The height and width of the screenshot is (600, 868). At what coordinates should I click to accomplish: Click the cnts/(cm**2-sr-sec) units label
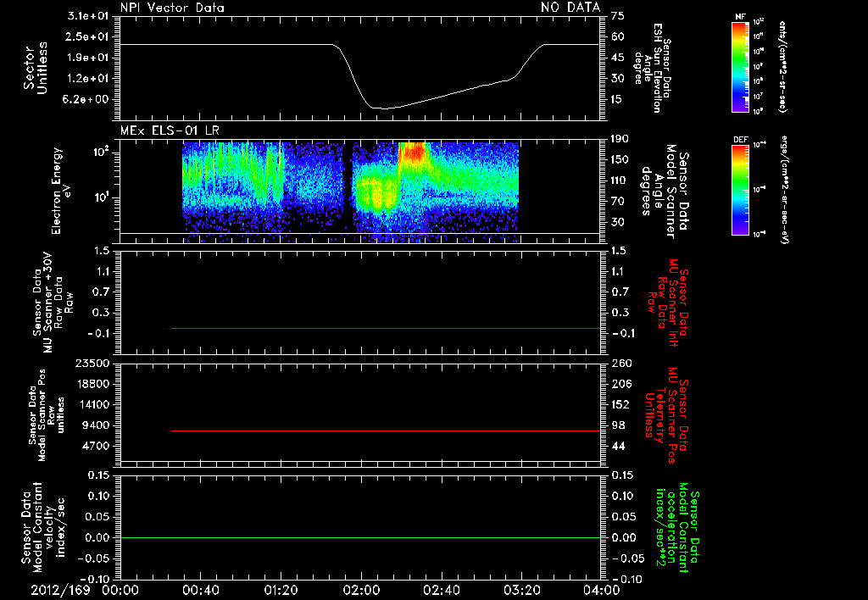coord(782,67)
